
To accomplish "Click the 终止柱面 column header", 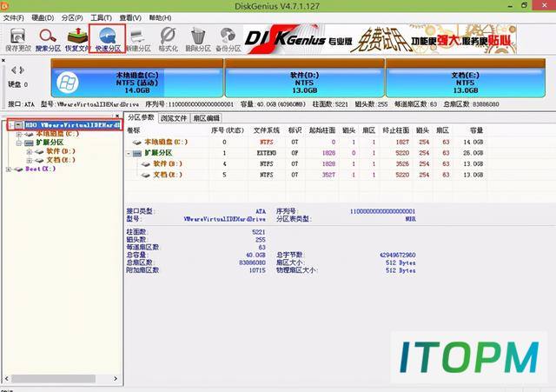I will click(396, 130).
